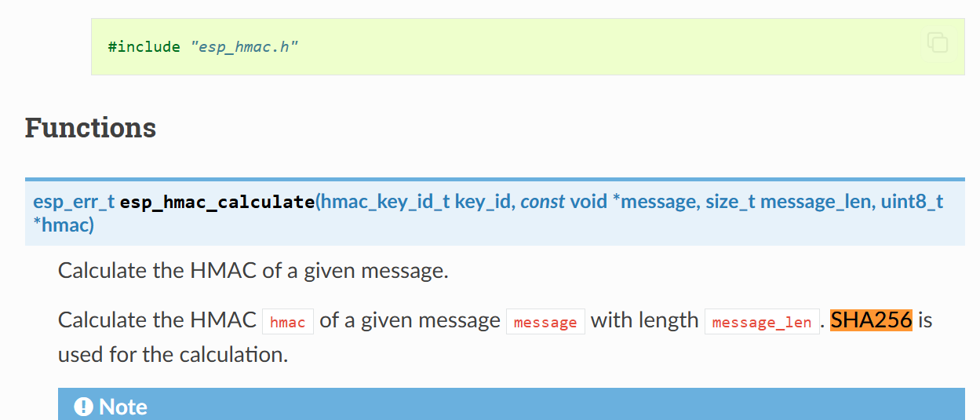
Task: Click the red hmac inline code label
Action: [287, 322]
